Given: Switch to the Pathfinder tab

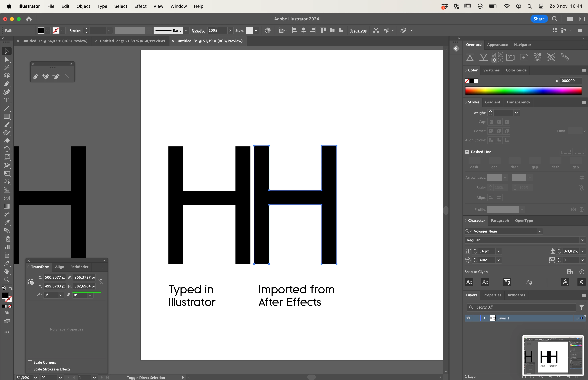Looking at the screenshot, I should pyautogui.click(x=79, y=267).
